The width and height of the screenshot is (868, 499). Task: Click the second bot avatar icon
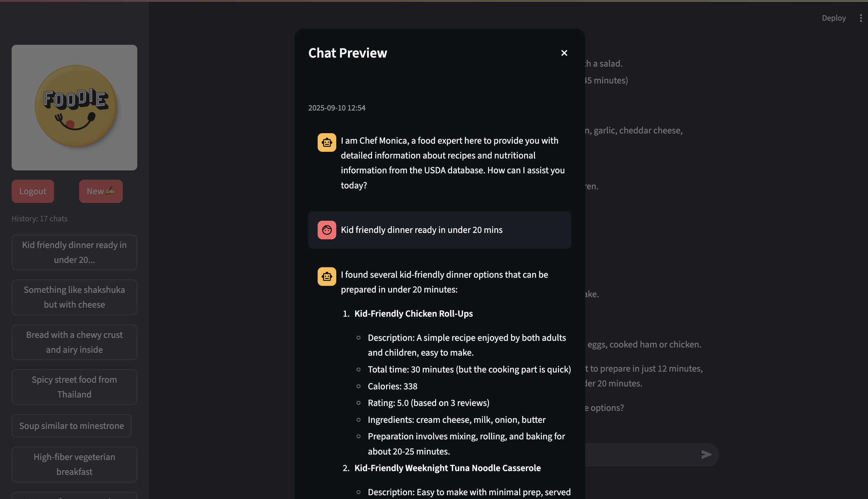(327, 276)
